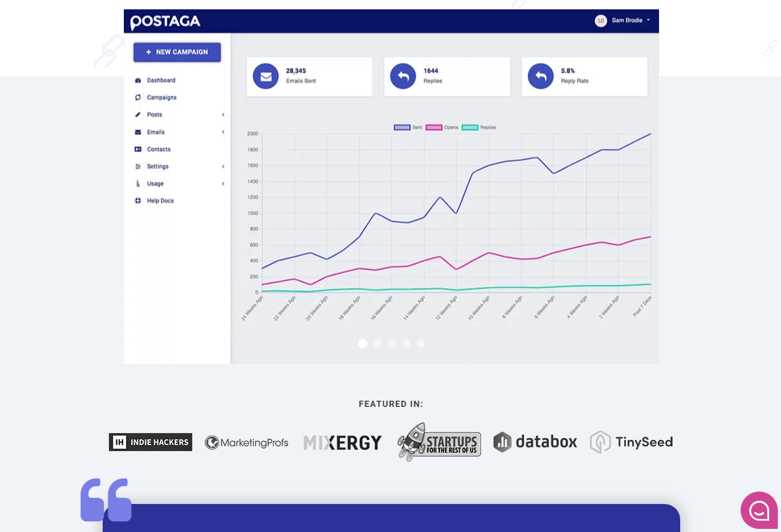Image resolution: width=781 pixels, height=532 pixels.
Task: Click the "FEATURED IN:" heading
Action: click(x=391, y=404)
